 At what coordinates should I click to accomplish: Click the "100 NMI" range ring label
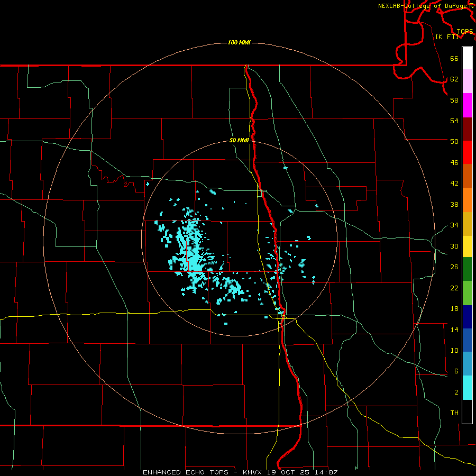[239, 42]
